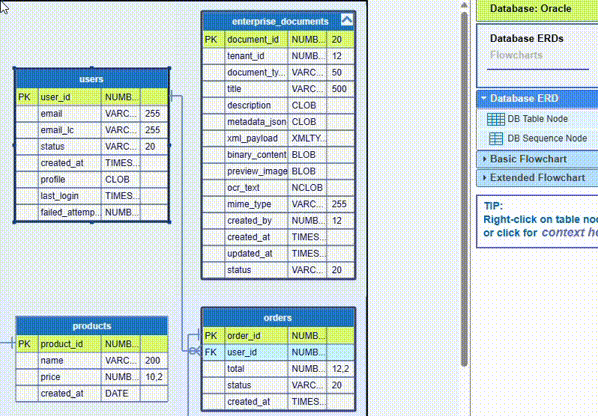
Task: Select the DB Sequence Node icon
Action: coord(496,138)
